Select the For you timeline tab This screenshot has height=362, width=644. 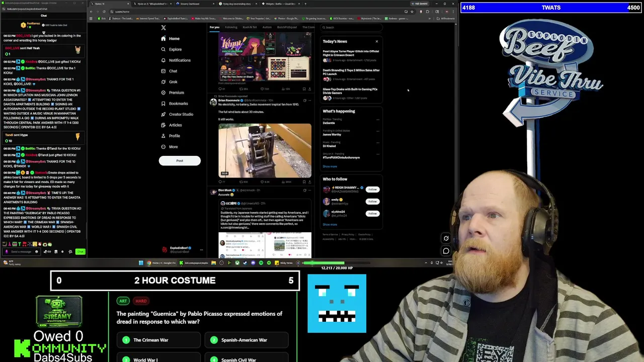[x=214, y=27]
